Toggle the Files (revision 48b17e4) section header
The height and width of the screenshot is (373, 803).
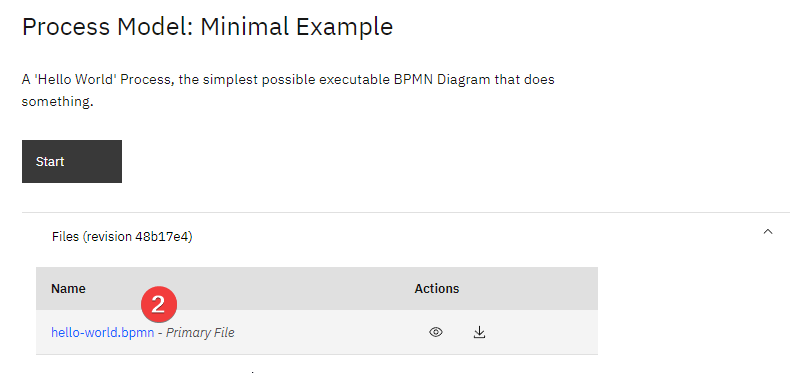pos(406,237)
